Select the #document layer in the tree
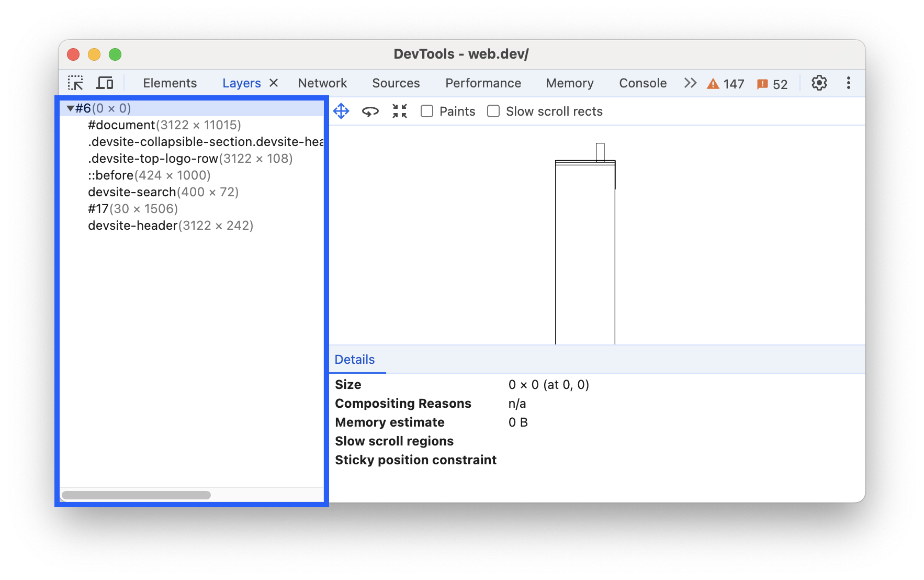This screenshot has width=924, height=580. 121,125
